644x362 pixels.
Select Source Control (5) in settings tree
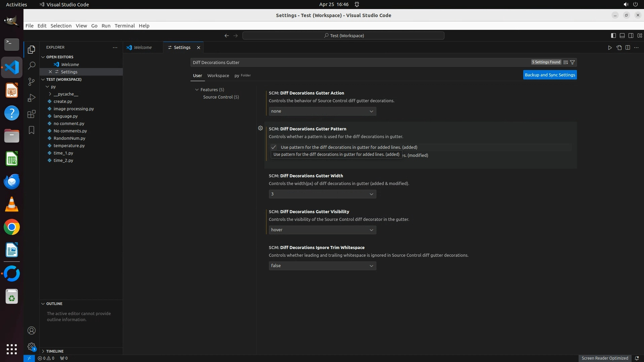click(x=221, y=97)
